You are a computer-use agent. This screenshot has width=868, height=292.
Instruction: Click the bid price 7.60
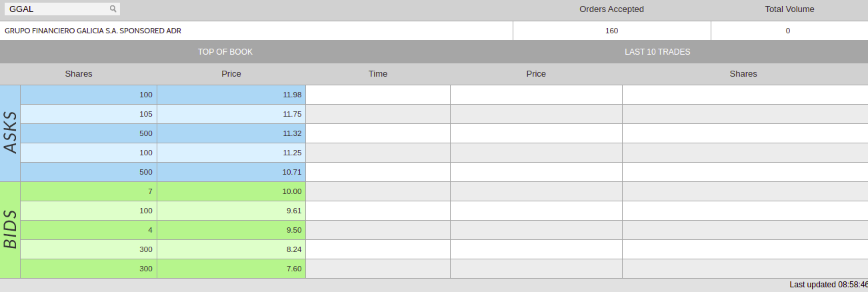[293, 269]
